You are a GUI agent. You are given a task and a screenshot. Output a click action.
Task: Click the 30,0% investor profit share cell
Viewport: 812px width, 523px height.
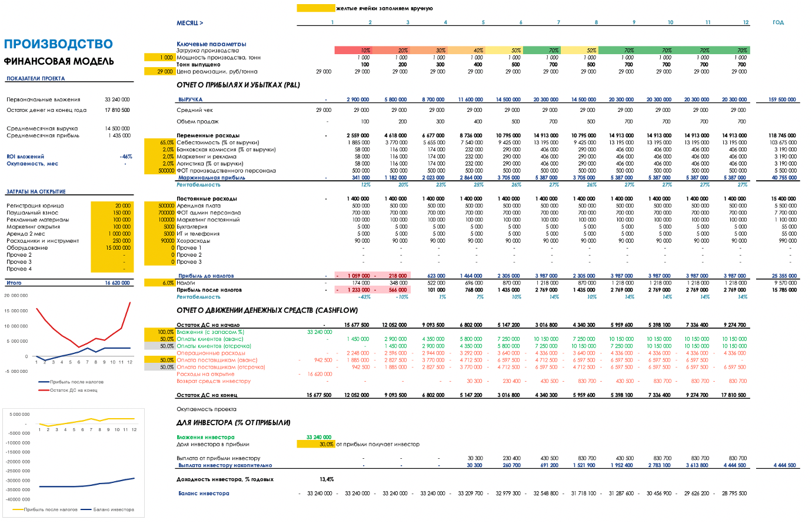click(315, 444)
